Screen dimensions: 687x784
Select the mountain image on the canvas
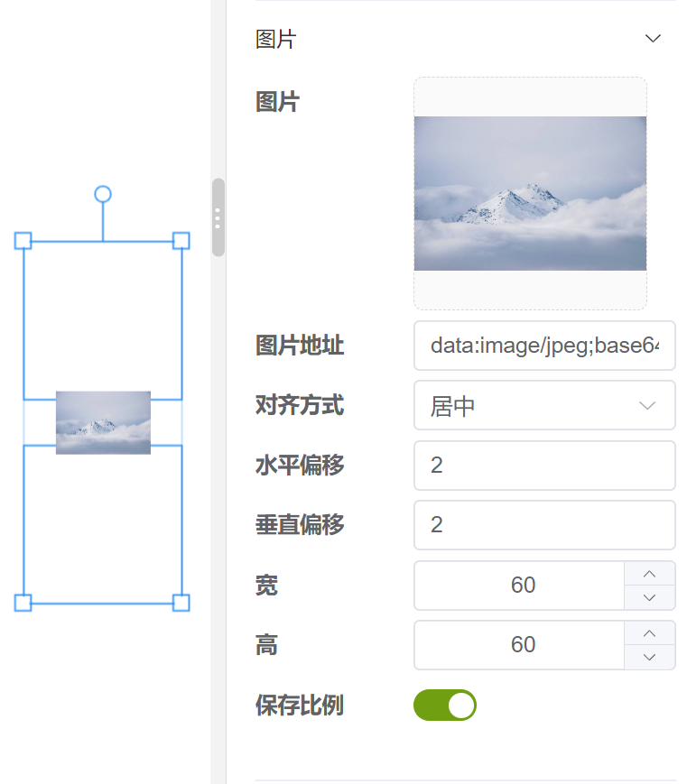103,422
